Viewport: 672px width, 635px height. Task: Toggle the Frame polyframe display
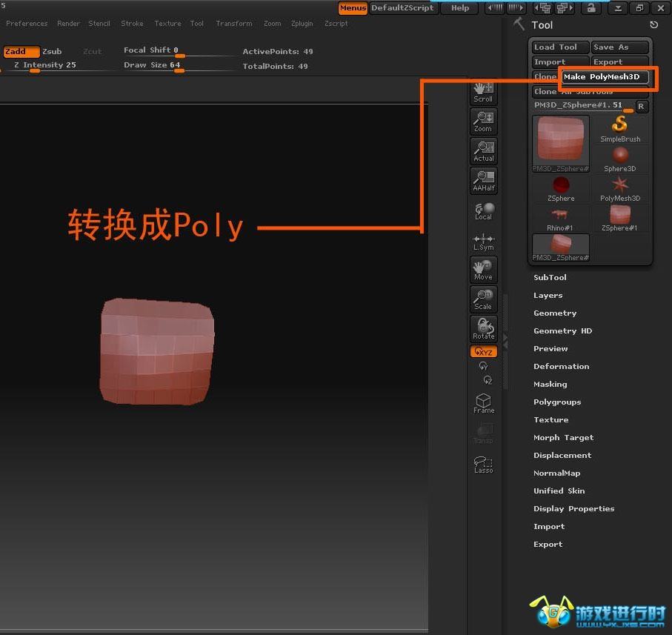click(483, 403)
